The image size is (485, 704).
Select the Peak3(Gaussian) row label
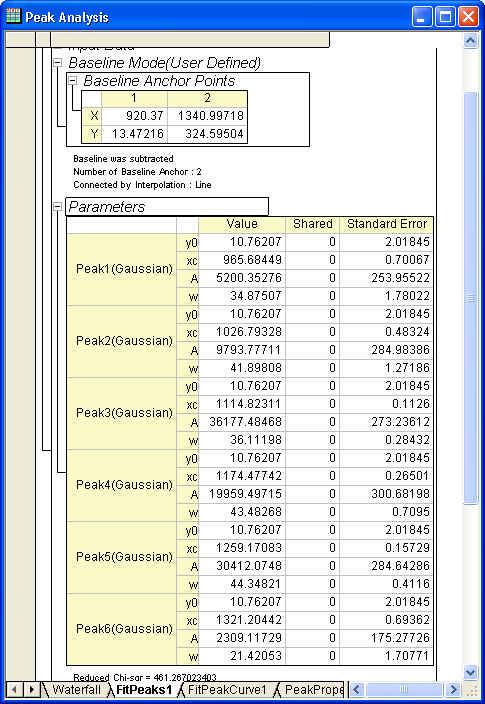click(x=124, y=413)
